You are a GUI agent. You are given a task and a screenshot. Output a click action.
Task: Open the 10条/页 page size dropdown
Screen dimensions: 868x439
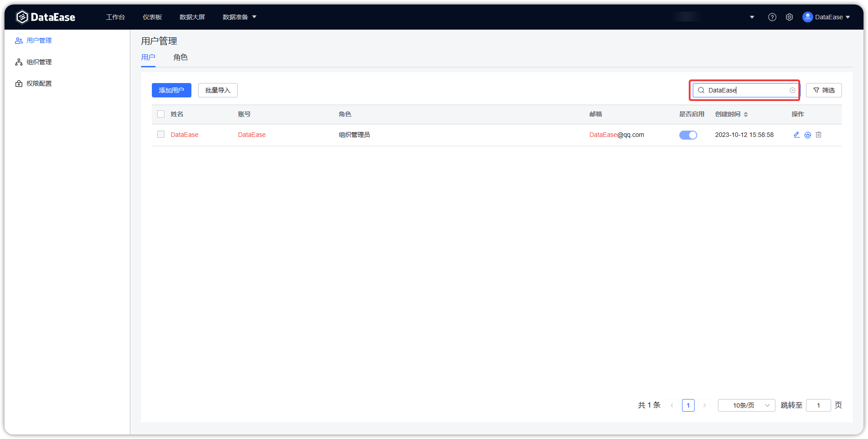[x=747, y=405]
